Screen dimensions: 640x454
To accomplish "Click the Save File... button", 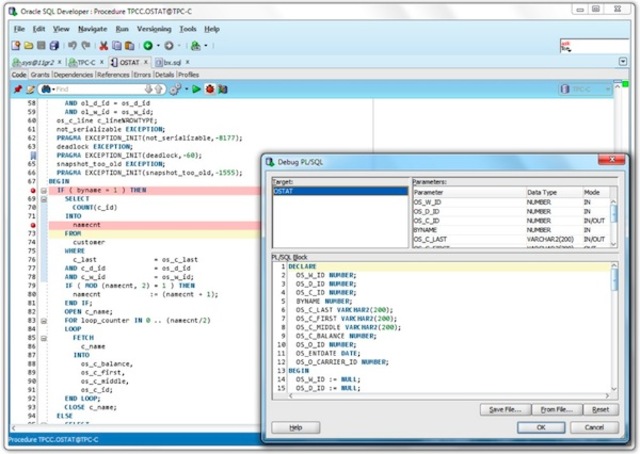I will 505,409.
